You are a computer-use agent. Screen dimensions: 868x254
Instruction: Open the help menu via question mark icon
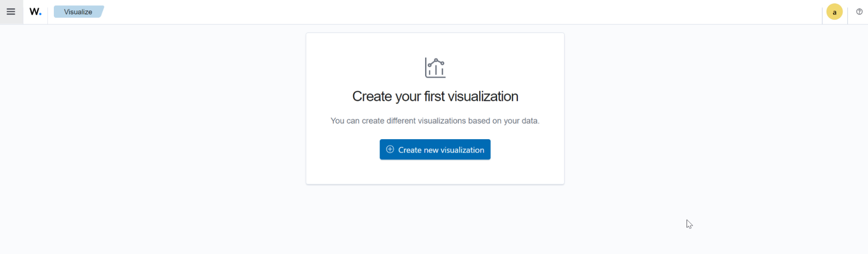click(x=859, y=12)
